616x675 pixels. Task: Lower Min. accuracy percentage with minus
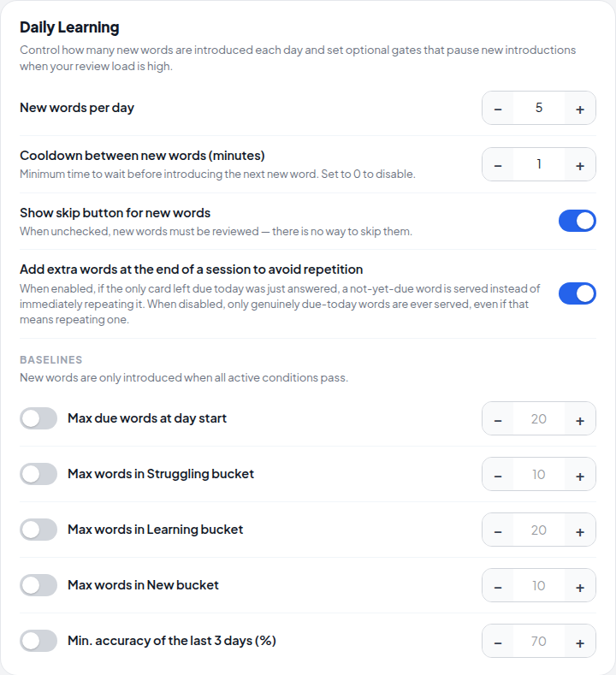[498, 641]
